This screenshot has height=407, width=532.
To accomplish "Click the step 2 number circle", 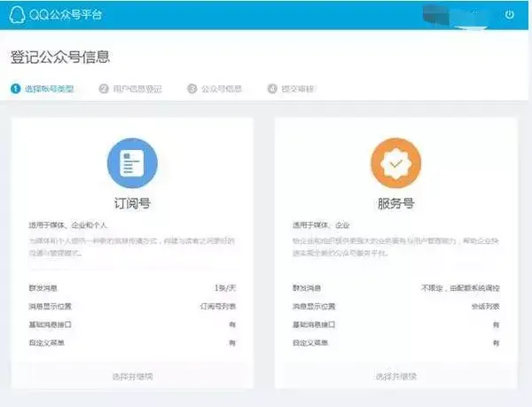I will click(104, 89).
